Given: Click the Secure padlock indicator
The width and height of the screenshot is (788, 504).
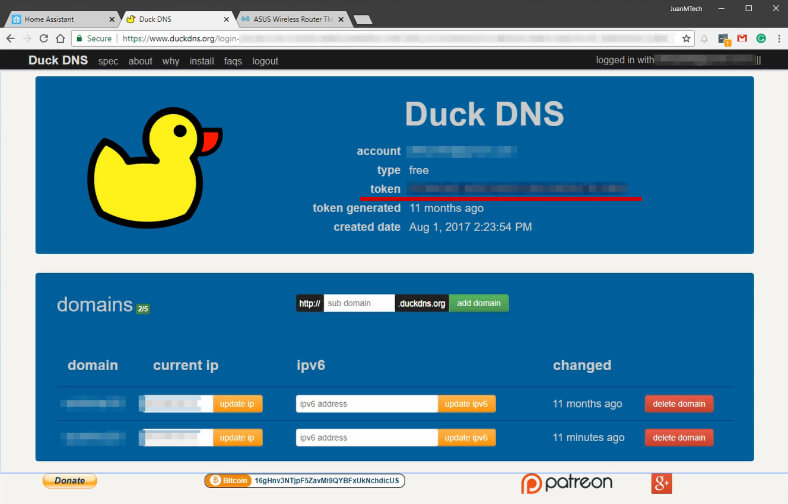Looking at the screenshot, I should tap(93, 38).
